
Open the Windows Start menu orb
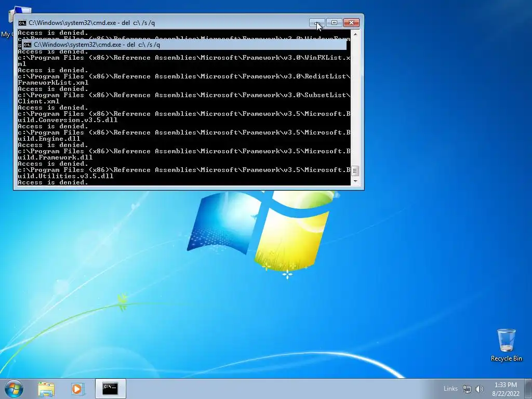(x=14, y=389)
